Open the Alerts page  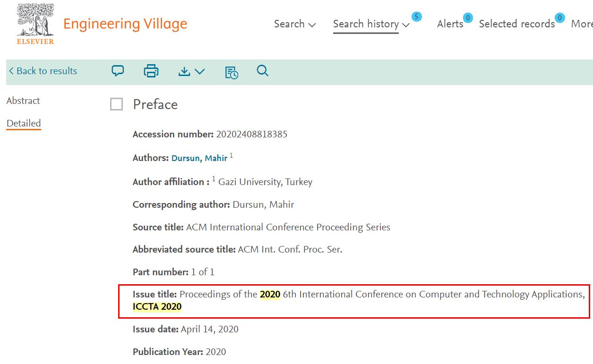(450, 24)
